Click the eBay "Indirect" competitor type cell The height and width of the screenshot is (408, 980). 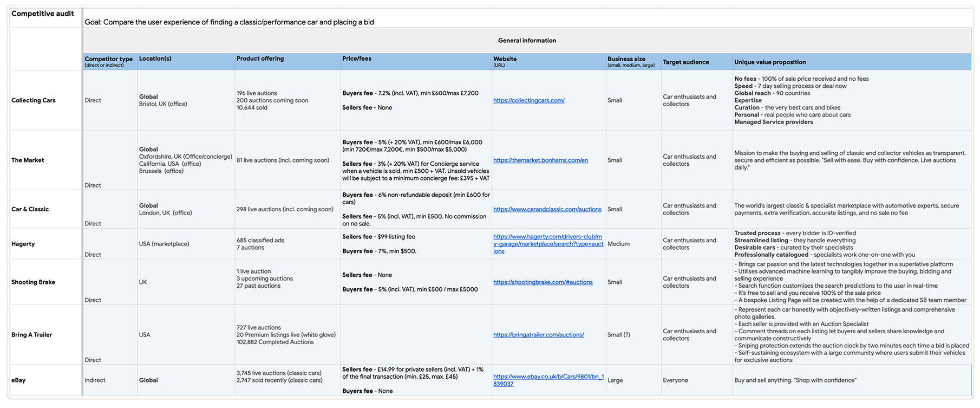95,380
